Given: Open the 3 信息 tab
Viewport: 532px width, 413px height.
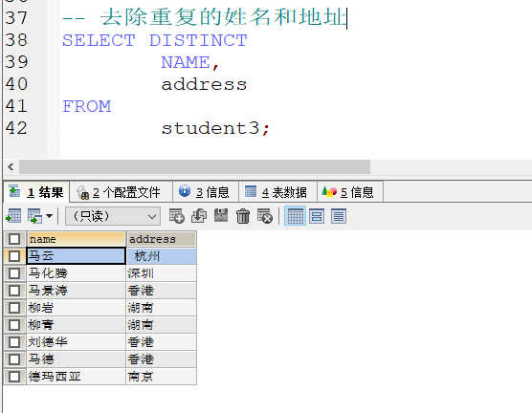Looking at the screenshot, I should click(x=206, y=192).
